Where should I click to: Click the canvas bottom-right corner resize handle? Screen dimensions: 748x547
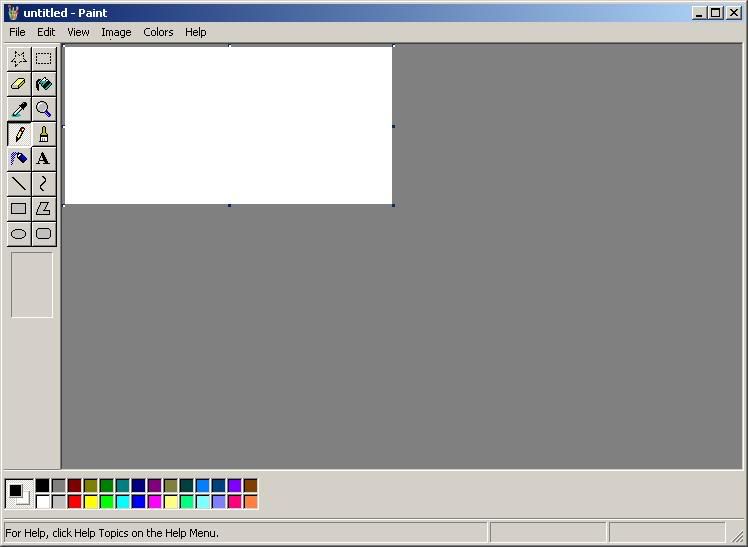point(394,206)
